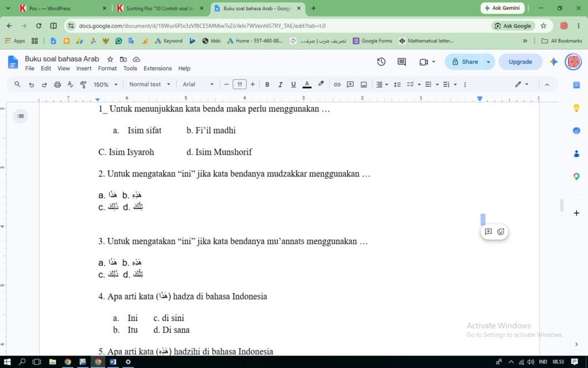This screenshot has width=588, height=368.
Task: Open the Insert menu
Action: (x=84, y=68)
